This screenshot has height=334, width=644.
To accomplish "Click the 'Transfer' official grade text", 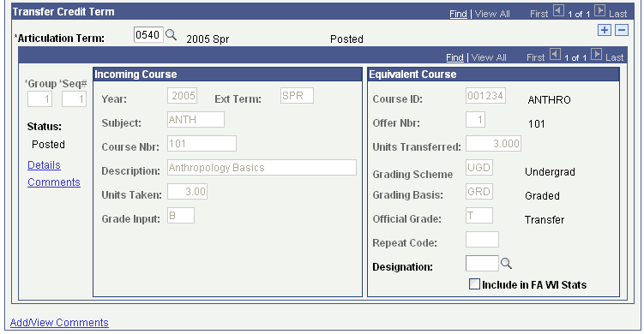I will point(545,220).
